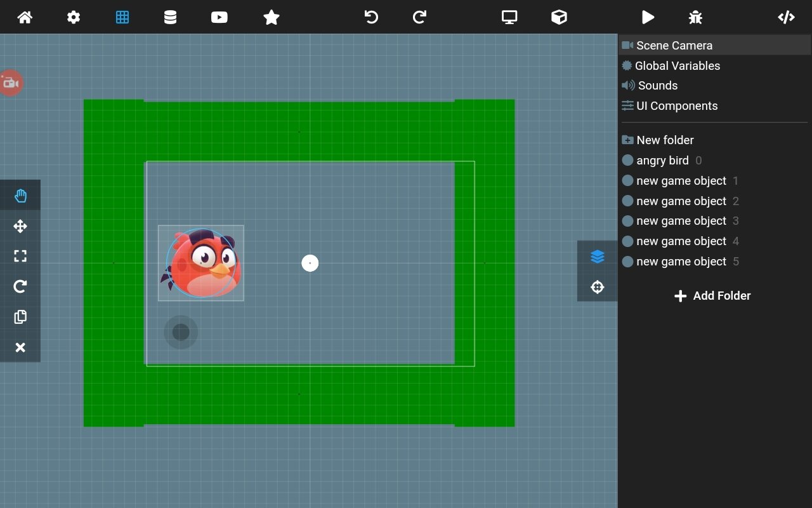
Task: Select Scene Camera in the hierarchy
Action: tap(714, 45)
